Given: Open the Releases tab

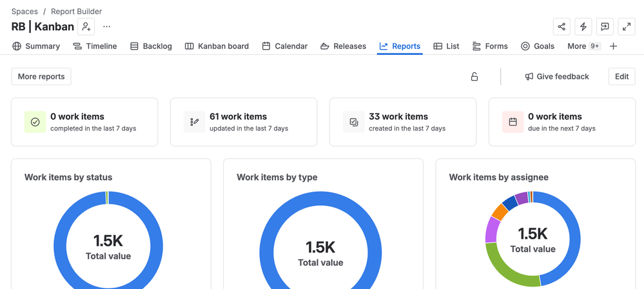Looking at the screenshot, I should point(344,46).
